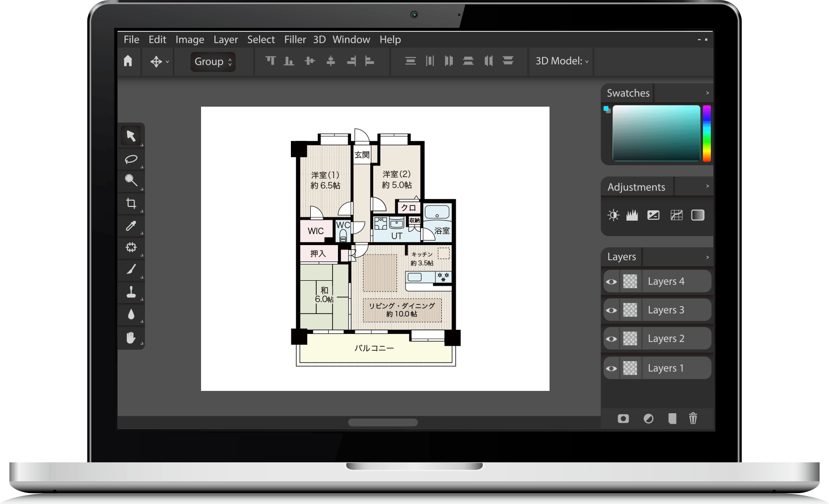Click the Brightness adjustment sun icon

[614, 215]
